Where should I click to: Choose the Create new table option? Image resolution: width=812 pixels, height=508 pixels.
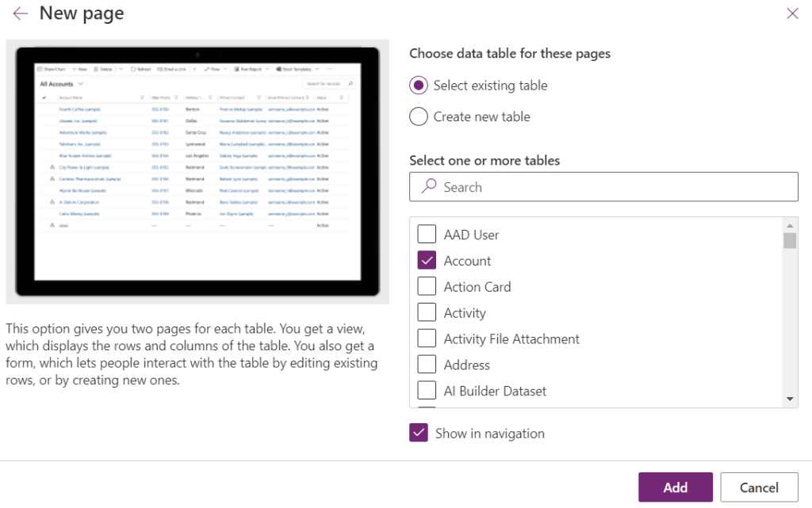pos(419,116)
